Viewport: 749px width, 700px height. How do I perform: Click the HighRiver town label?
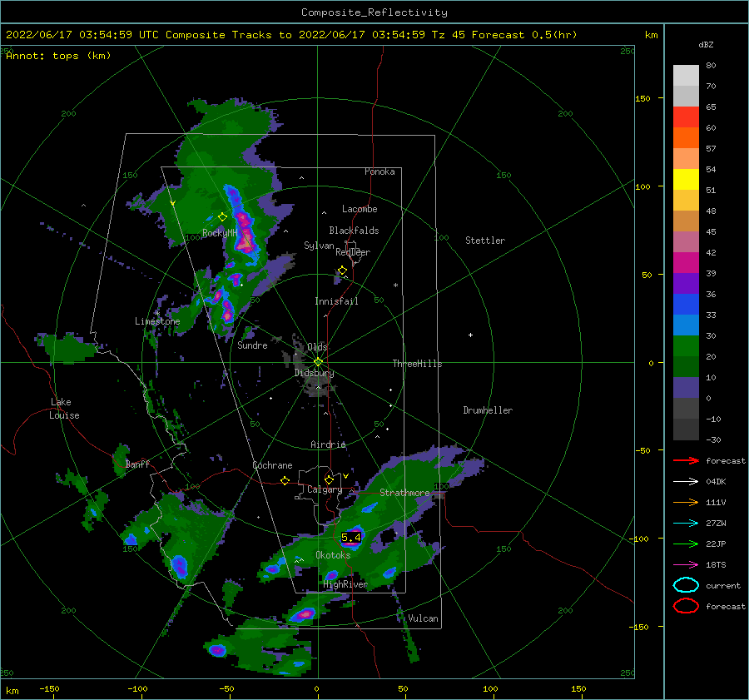click(x=345, y=584)
